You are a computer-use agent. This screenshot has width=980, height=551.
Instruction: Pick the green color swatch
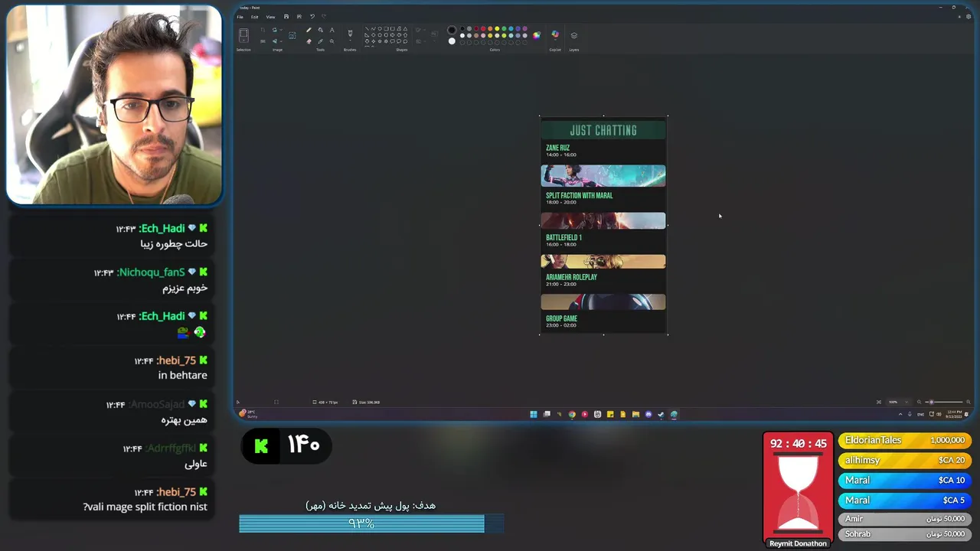point(504,28)
